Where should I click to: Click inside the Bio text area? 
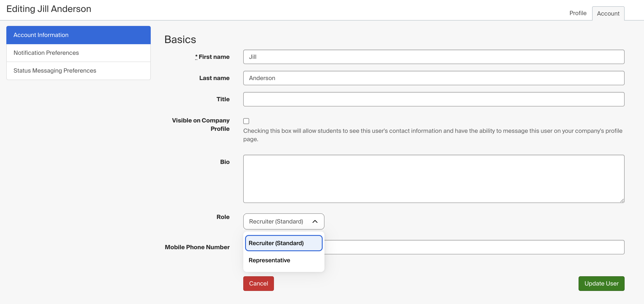(x=433, y=179)
